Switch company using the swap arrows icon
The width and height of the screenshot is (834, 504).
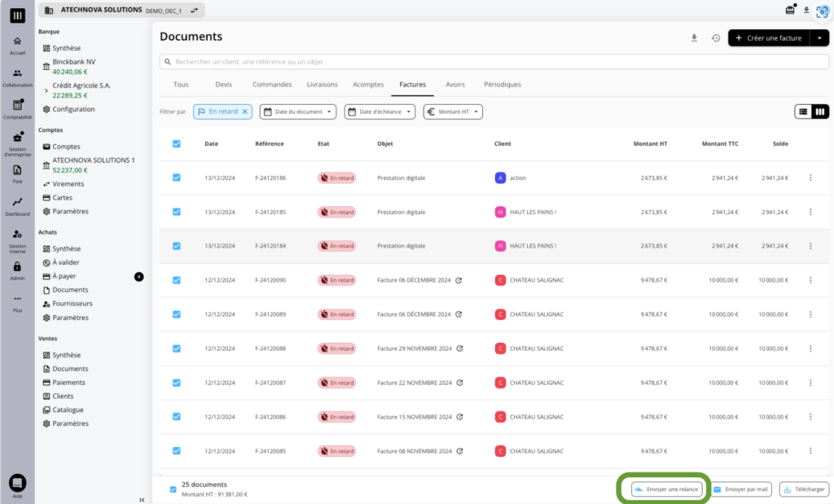click(195, 10)
